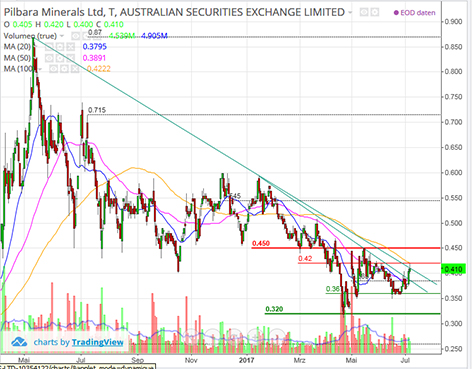Remove the MA (20) indicator
This screenshot has width=472, height=369.
71,47
